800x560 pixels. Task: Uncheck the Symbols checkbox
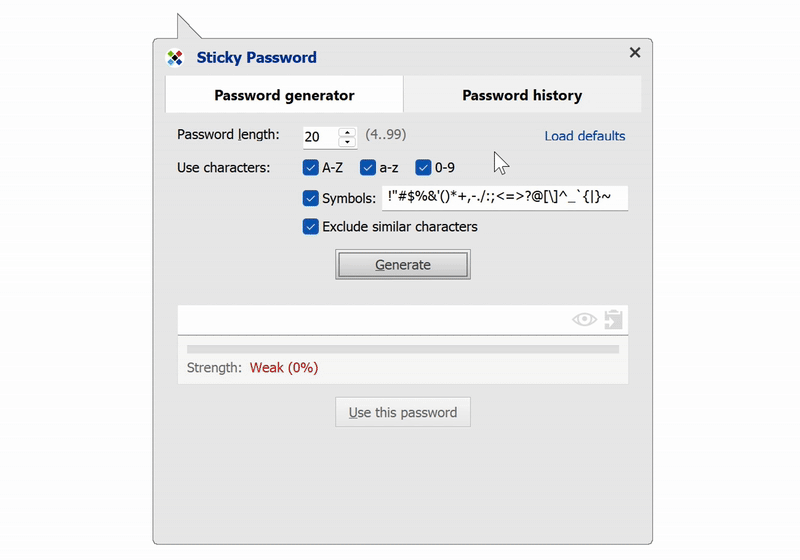click(x=310, y=198)
